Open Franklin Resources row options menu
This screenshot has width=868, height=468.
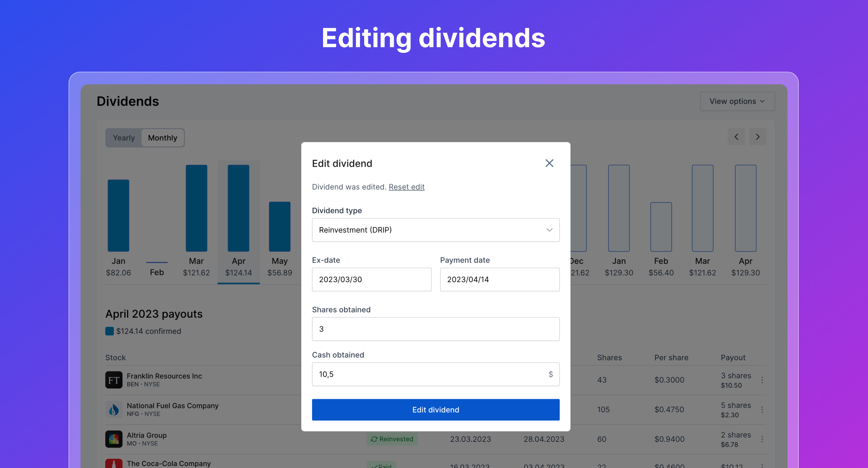coord(762,380)
